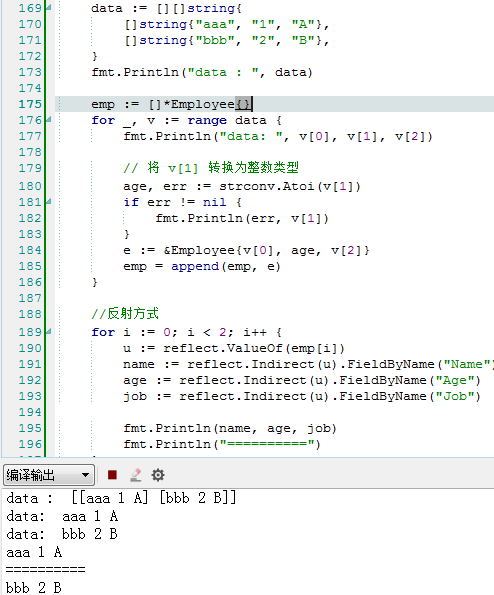Click the Println line with v[0], v[1], v[2]

[x=278, y=136]
